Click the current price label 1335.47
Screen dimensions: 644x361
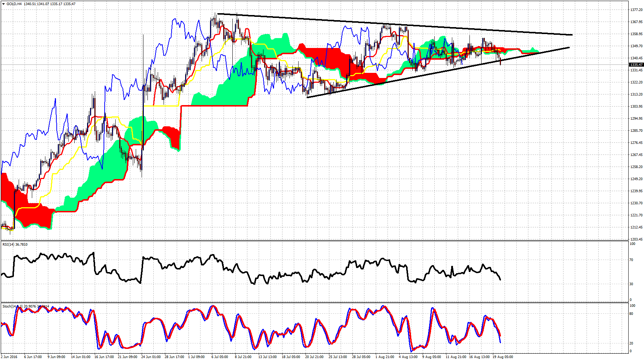636,64
